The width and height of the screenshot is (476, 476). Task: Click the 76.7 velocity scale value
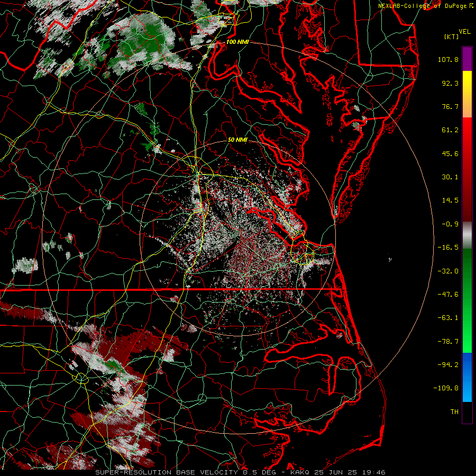pyautogui.click(x=450, y=106)
